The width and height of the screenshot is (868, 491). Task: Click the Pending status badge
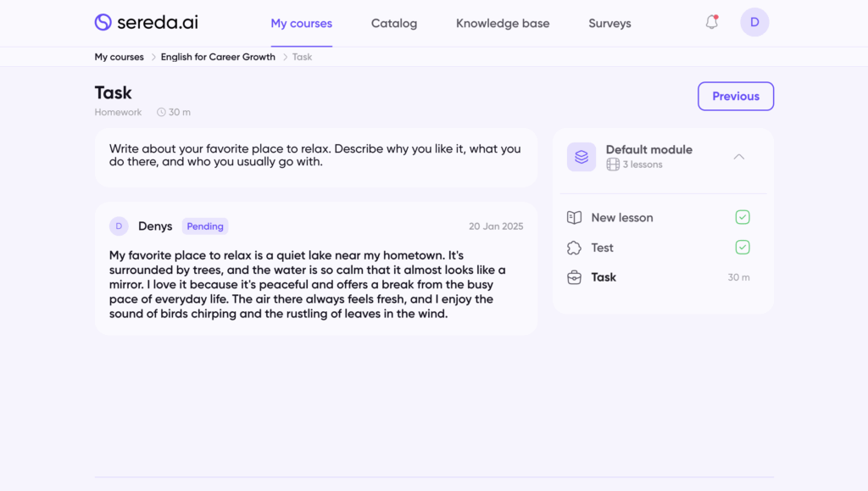[205, 226]
